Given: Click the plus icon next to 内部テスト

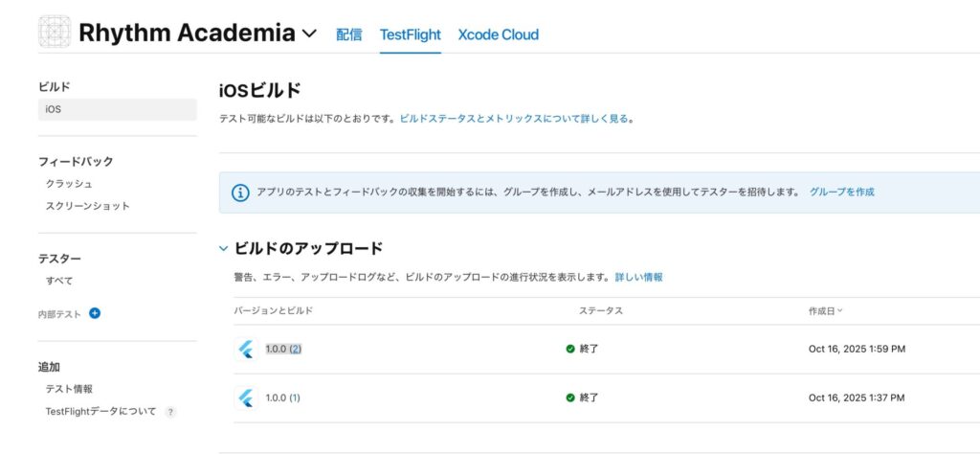Looking at the screenshot, I should (95, 313).
